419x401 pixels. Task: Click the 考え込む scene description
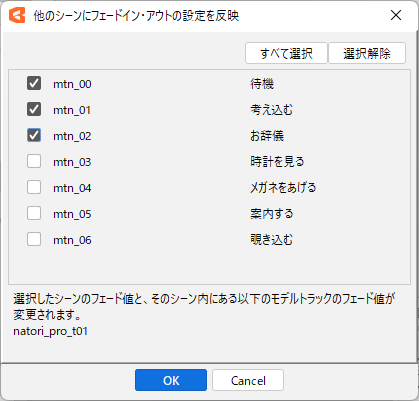click(x=272, y=110)
